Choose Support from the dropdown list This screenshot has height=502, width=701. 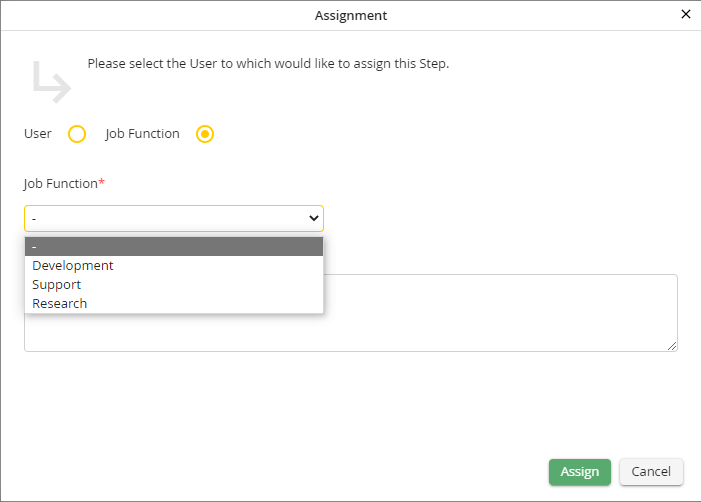click(x=57, y=285)
